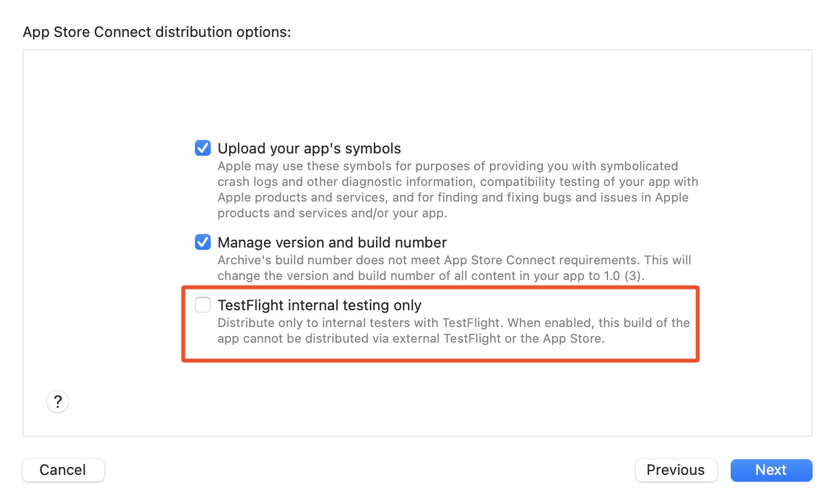Proceed with the blue Next button

click(x=771, y=470)
